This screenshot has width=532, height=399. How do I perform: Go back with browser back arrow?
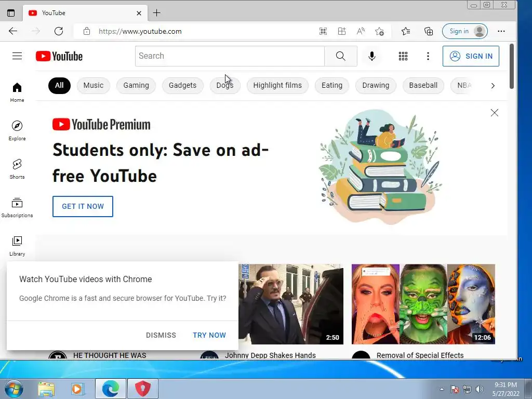tap(13, 31)
